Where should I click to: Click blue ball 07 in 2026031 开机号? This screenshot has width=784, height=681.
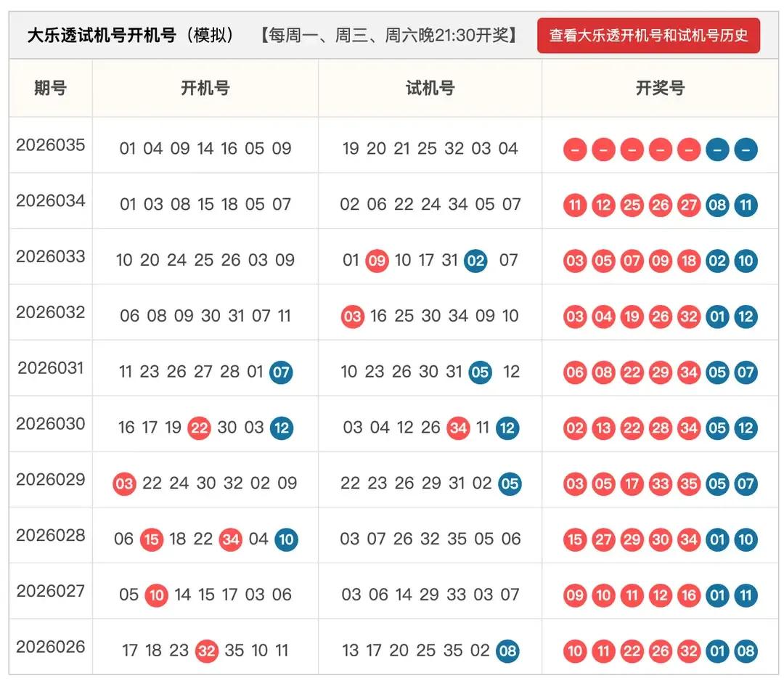coord(281,372)
